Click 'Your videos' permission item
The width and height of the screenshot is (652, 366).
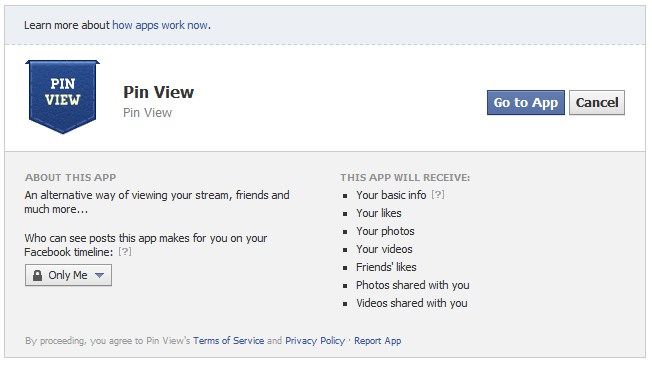pos(384,249)
